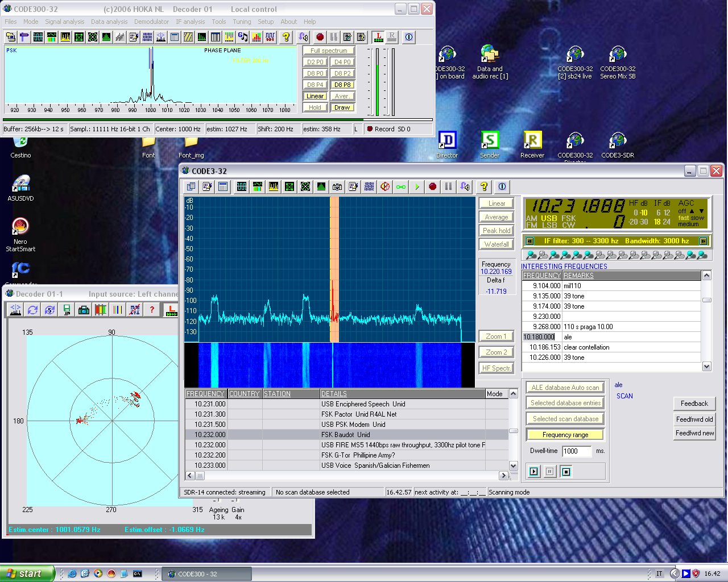The height and width of the screenshot is (582, 728).
Task: Select the D2 P0 mode button
Action: click(315, 62)
